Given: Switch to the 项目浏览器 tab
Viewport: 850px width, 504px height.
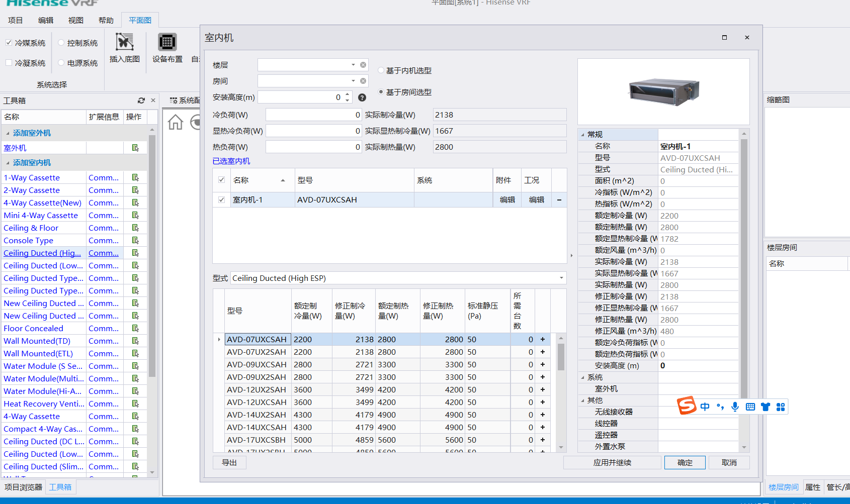Looking at the screenshot, I should (x=23, y=487).
